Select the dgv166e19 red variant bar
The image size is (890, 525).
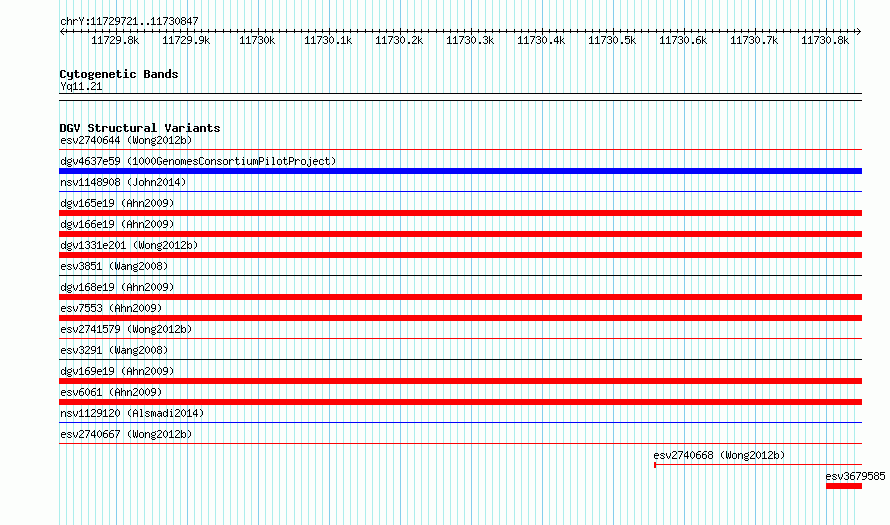460,234
